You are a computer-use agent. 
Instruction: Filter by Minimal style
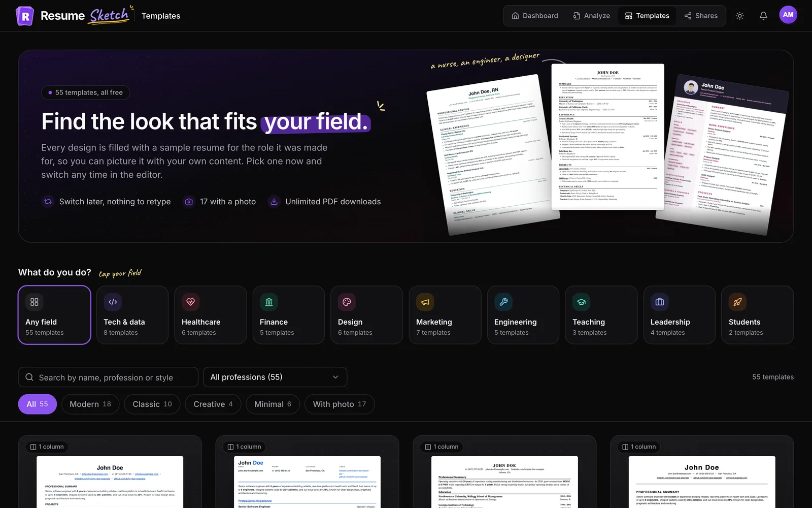[273, 404]
